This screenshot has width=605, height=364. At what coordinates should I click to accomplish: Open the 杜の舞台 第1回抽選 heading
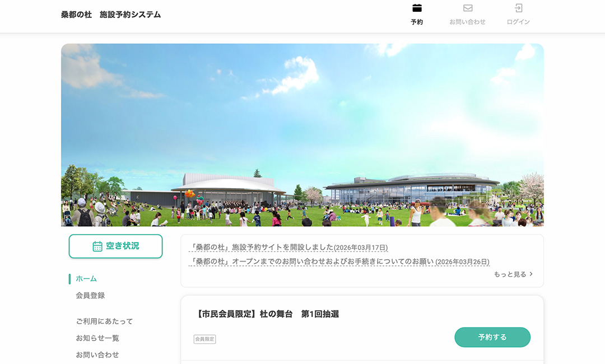[267, 314]
